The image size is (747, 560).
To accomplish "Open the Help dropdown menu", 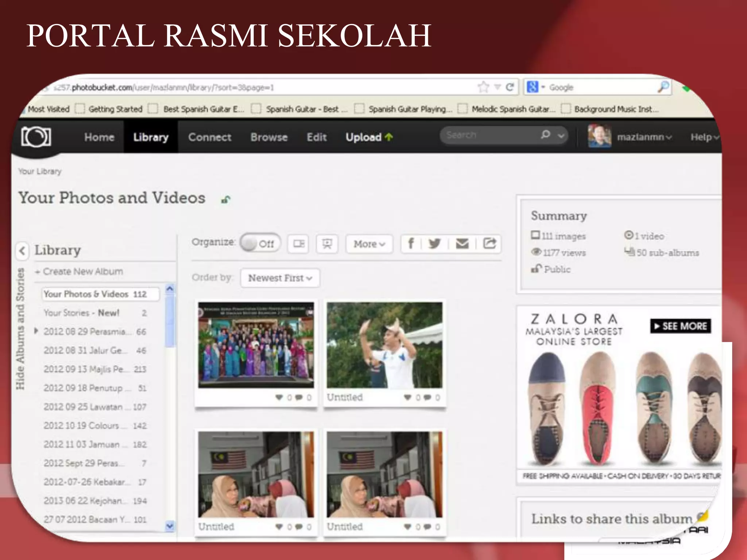I will [x=705, y=137].
